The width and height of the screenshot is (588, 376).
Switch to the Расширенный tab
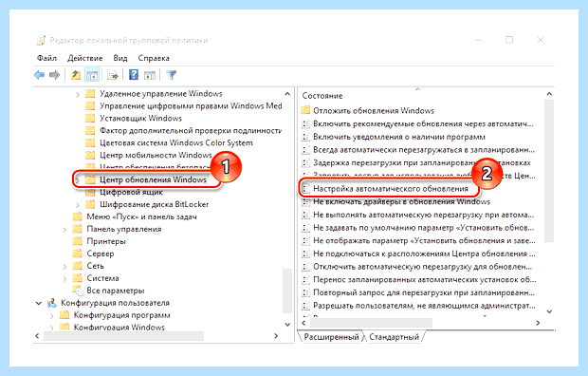(x=331, y=336)
